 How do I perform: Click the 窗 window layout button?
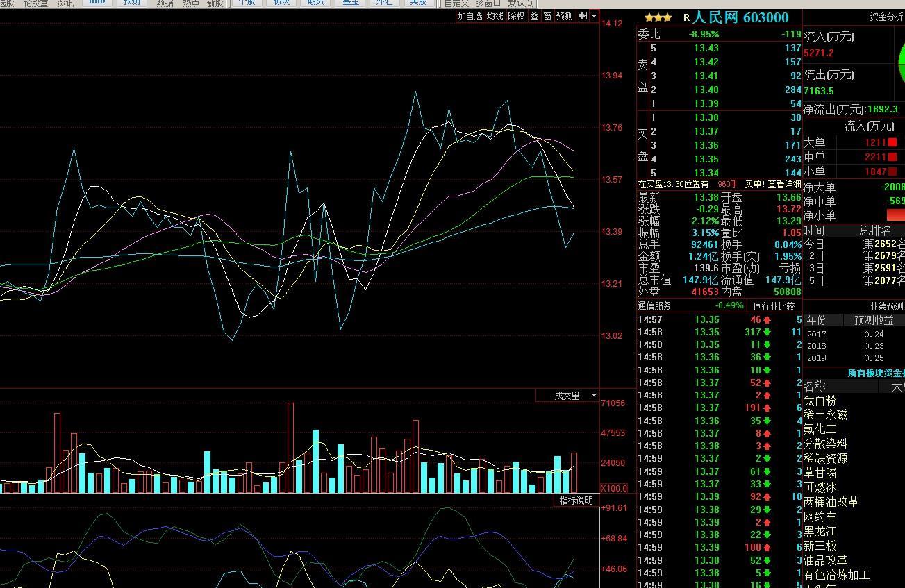[x=547, y=16]
